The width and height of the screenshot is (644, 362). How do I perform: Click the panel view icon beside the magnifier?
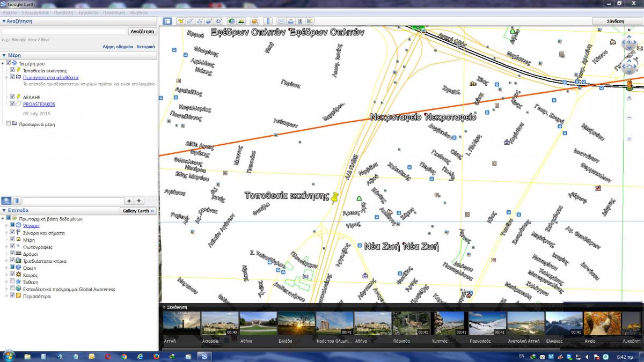[16, 201]
